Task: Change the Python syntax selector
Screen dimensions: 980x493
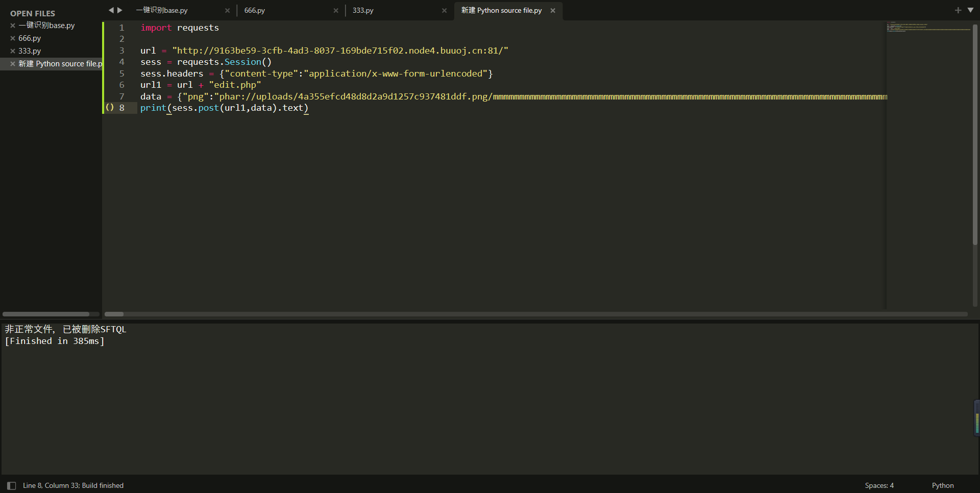Action: (x=942, y=486)
